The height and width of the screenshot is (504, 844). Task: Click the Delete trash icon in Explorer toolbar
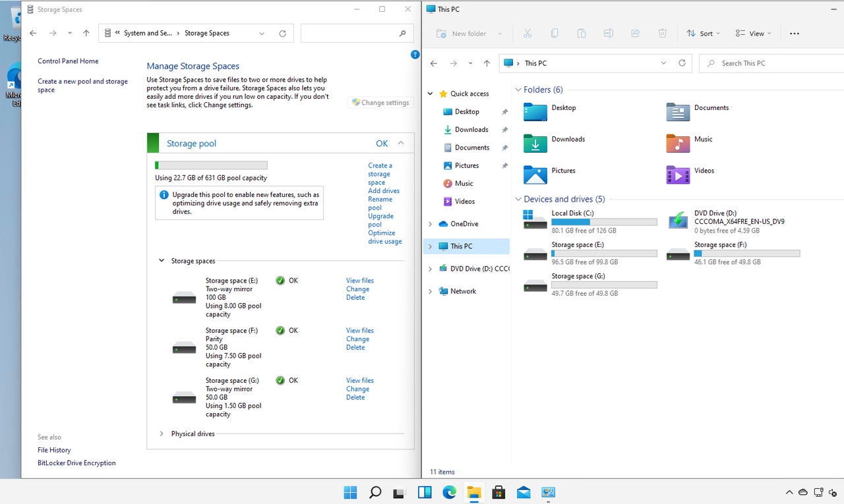point(662,32)
